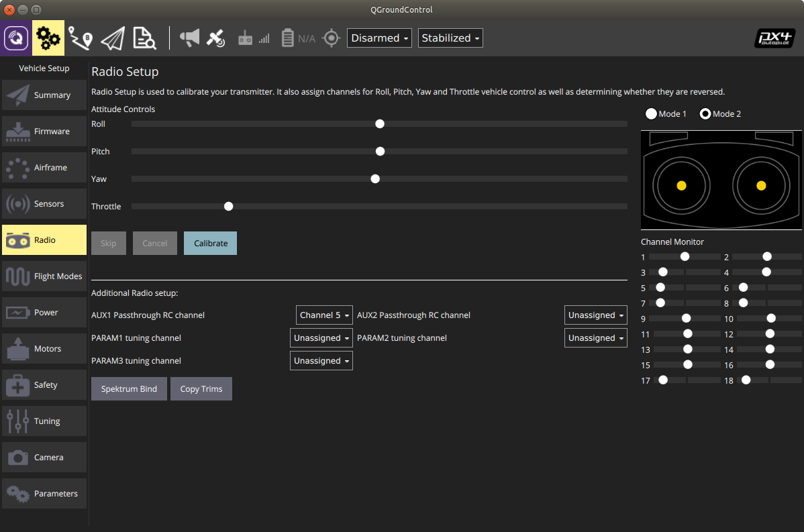The image size is (804, 532).
Task: Open the Disarmed arming state dropdown
Action: pos(379,38)
